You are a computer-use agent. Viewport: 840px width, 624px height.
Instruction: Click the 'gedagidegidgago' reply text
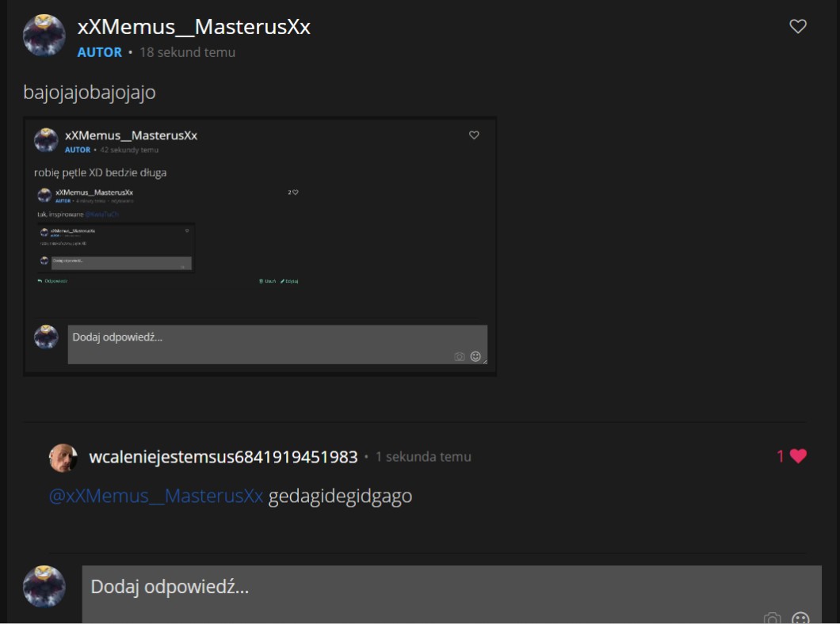340,497
